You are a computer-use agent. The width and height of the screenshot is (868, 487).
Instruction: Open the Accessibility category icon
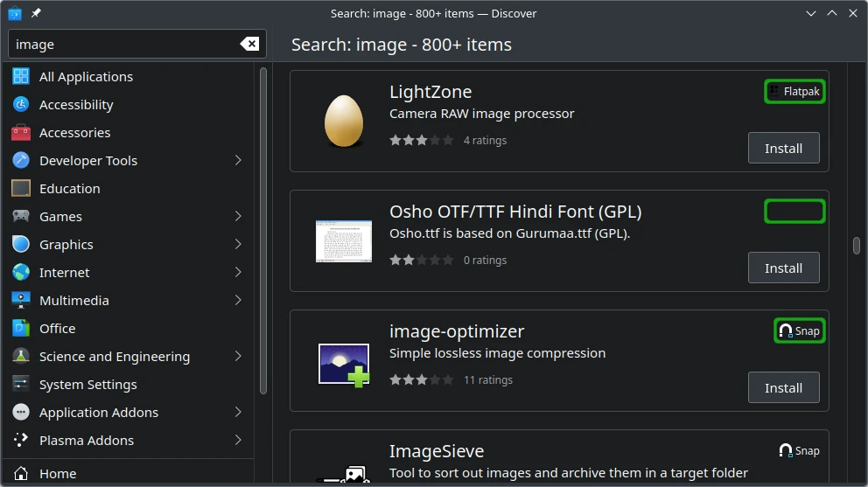tap(21, 105)
